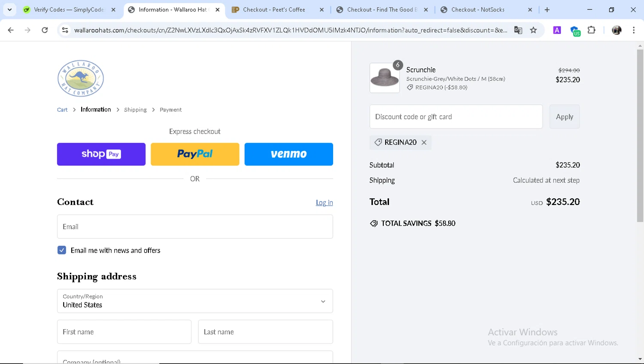Close the Checkout Peet's Coffee tab
The image size is (644, 364).
click(x=322, y=9)
